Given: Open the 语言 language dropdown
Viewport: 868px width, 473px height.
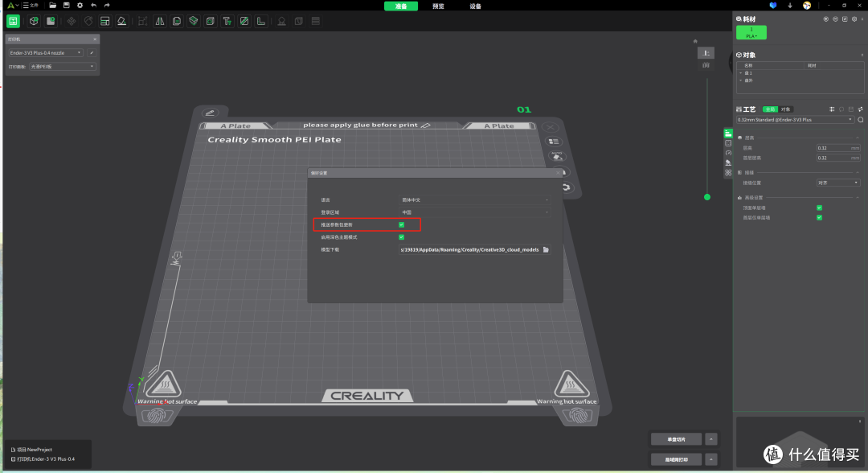Looking at the screenshot, I should (x=474, y=200).
